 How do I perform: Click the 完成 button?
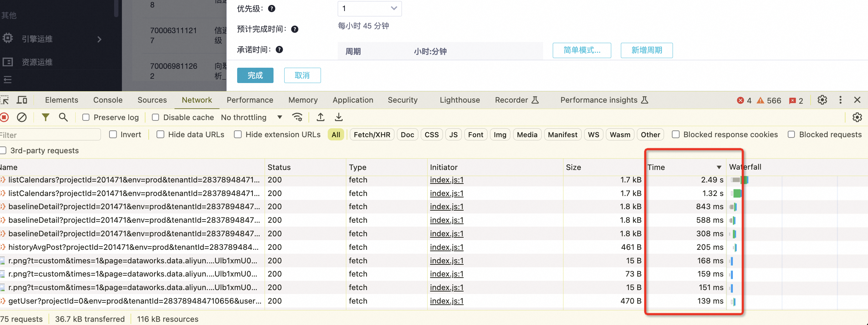(x=255, y=75)
